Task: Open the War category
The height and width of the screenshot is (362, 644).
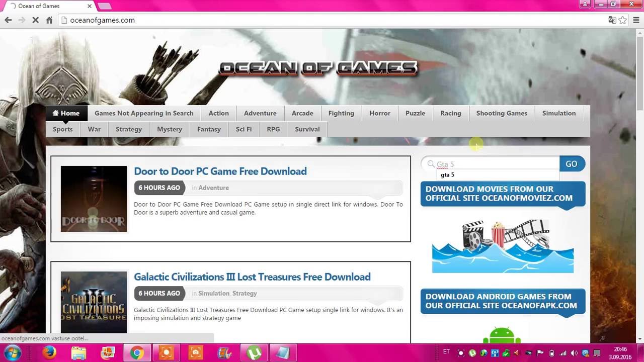Action: 95,129
